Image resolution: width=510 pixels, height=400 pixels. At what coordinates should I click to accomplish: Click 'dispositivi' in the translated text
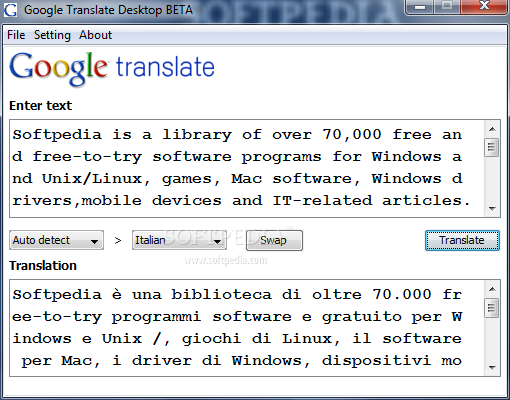pos(377,361)
